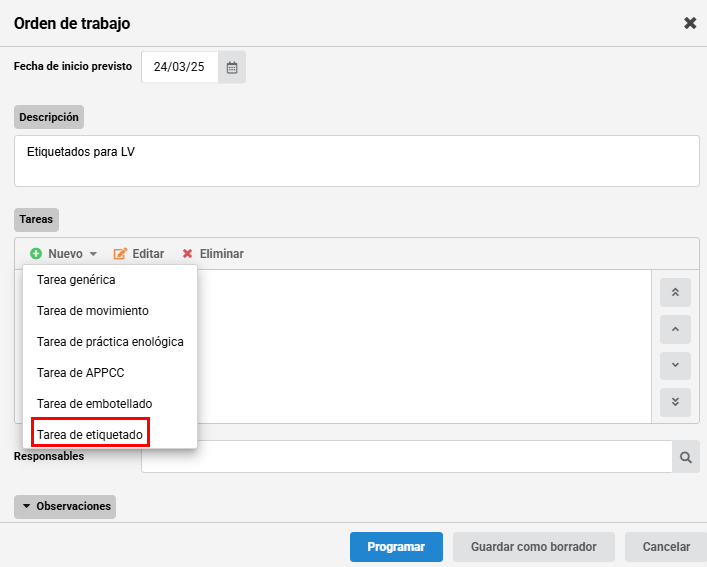Cancel the work order dialog
707x567 pixels.
point(666,547)
